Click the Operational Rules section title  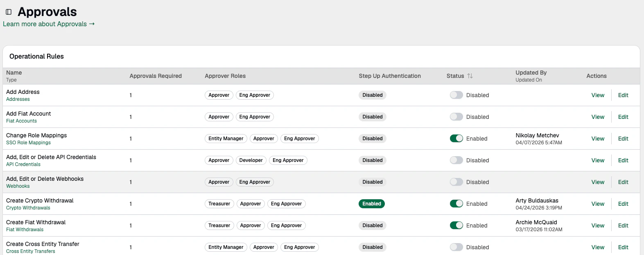[36, 56]
